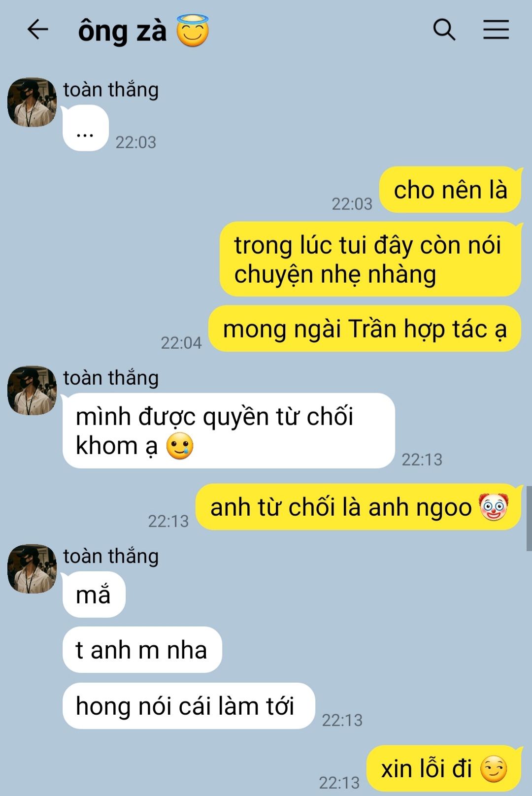Open the chat search magnifier icon
532x796 pixels.
tap(444, 30)
